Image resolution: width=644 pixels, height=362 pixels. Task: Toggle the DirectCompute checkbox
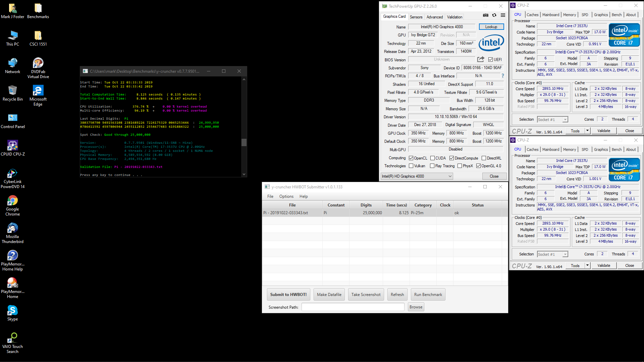click(451, 158)
